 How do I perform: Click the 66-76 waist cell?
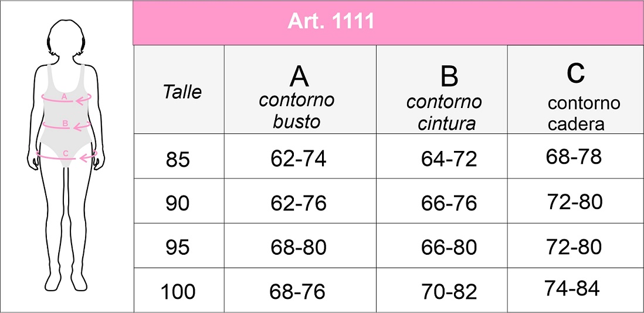449,203
